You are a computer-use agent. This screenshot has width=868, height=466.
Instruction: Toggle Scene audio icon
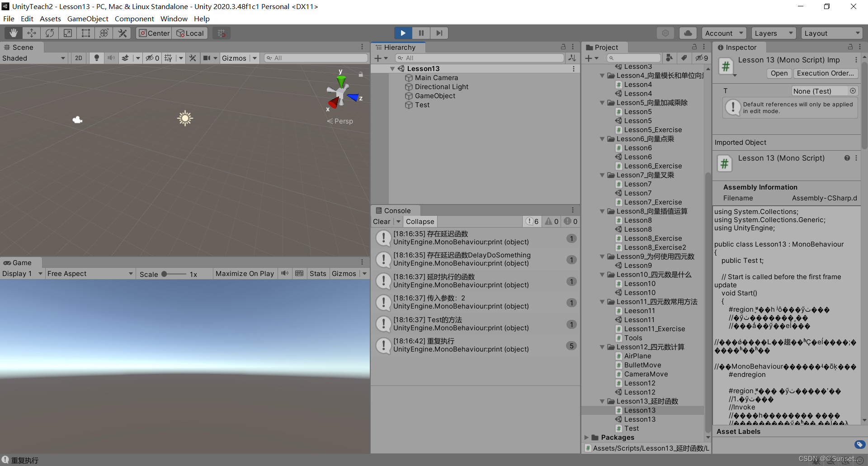click(111, 58)
